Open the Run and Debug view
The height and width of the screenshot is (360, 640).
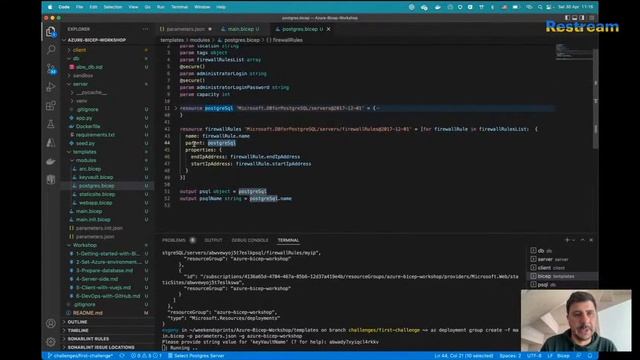pos(51,87)
